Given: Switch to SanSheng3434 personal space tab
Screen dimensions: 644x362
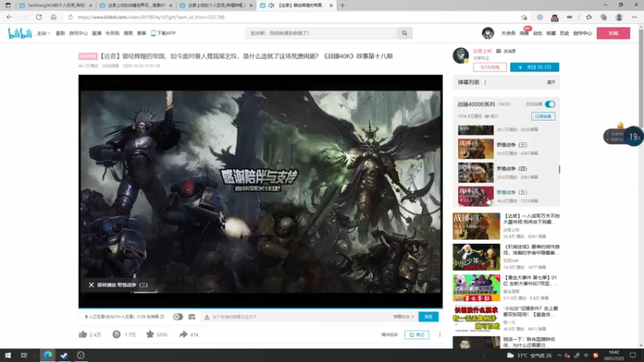Looking at the screenshot, I should [56, 6].
